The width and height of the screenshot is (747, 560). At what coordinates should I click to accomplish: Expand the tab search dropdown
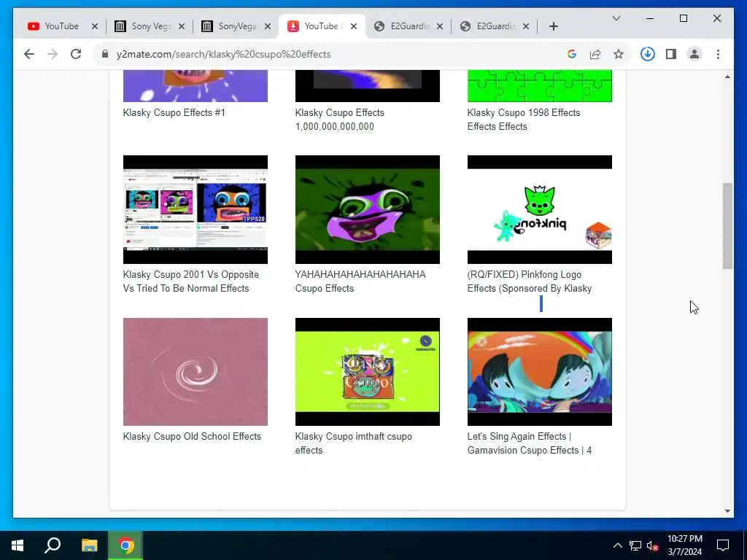tap(616, 18)
